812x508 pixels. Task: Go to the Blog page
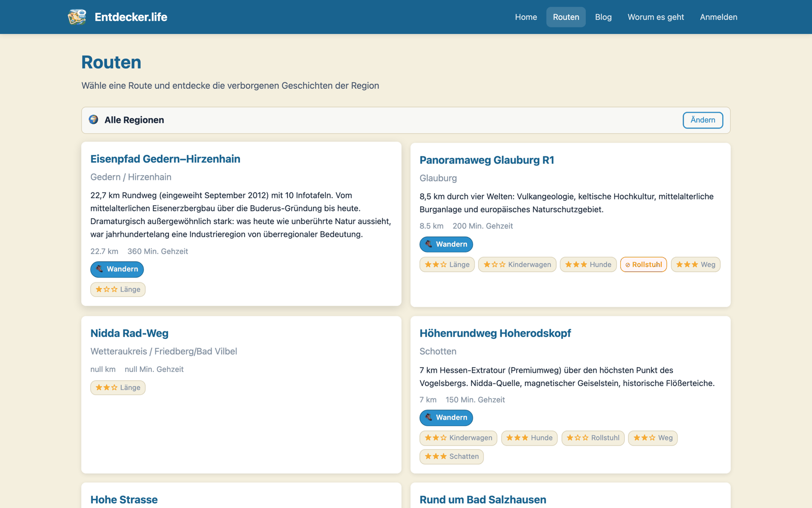coord(603,17)
